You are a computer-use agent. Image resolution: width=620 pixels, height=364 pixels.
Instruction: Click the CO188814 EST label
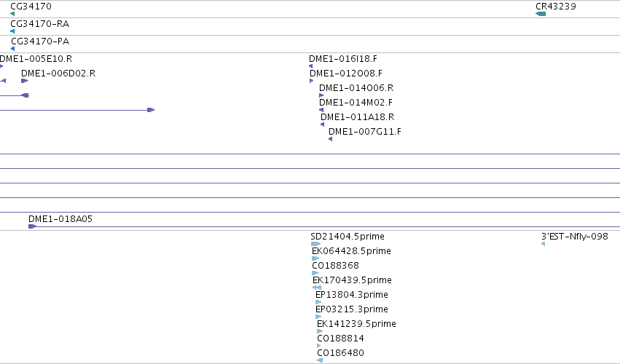(341, 339)
